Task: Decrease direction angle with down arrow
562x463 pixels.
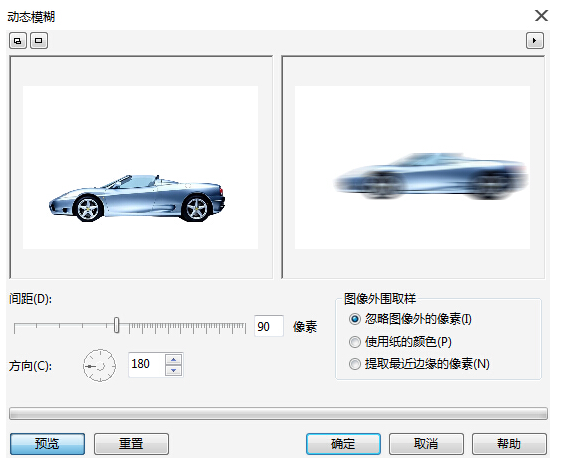Action: (x=173, y=371)
